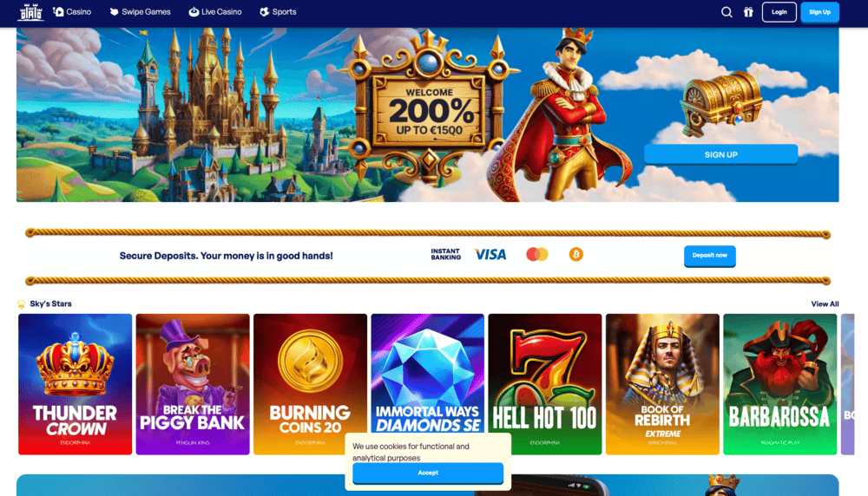Image resolution: width=868 pixels, height=496 pixels.
Task: Open the Thunder Crown game thumbnail
Action: [x=76, y=384]
